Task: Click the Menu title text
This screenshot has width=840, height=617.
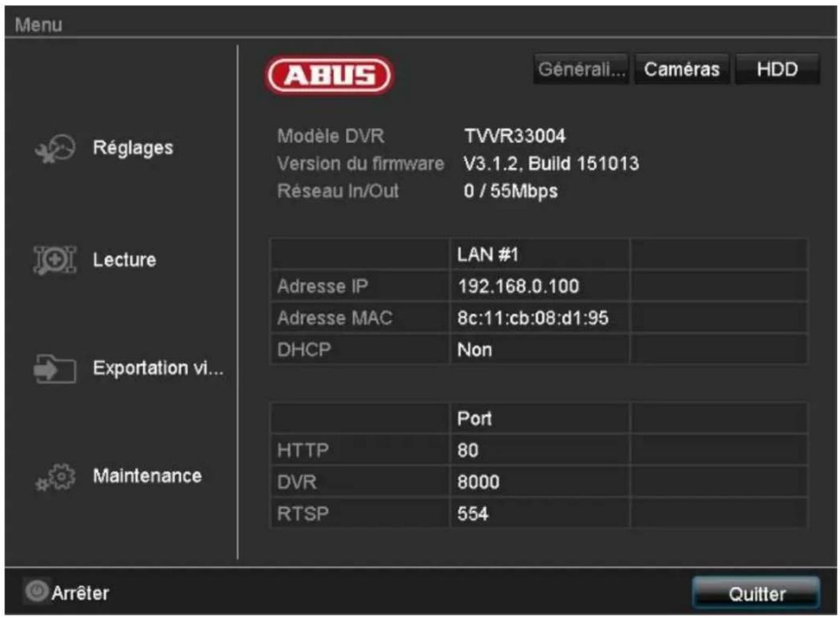Action: click(x=39, y=25)
